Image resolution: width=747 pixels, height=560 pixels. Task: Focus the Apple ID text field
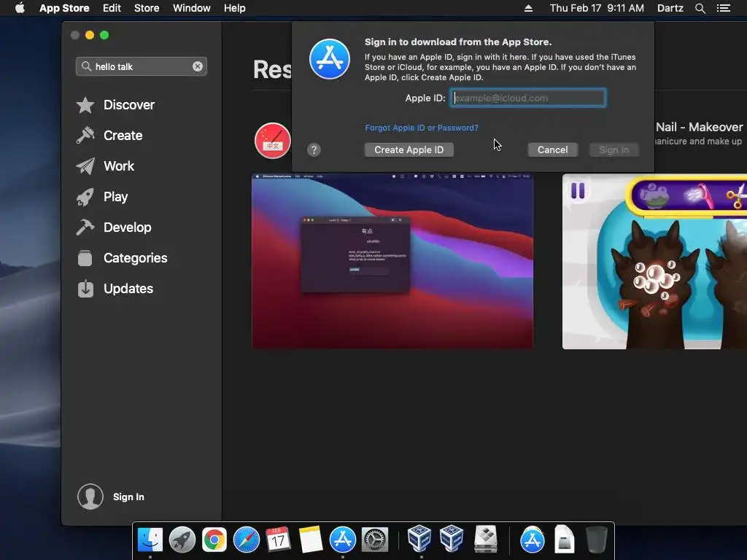(528, 98)
